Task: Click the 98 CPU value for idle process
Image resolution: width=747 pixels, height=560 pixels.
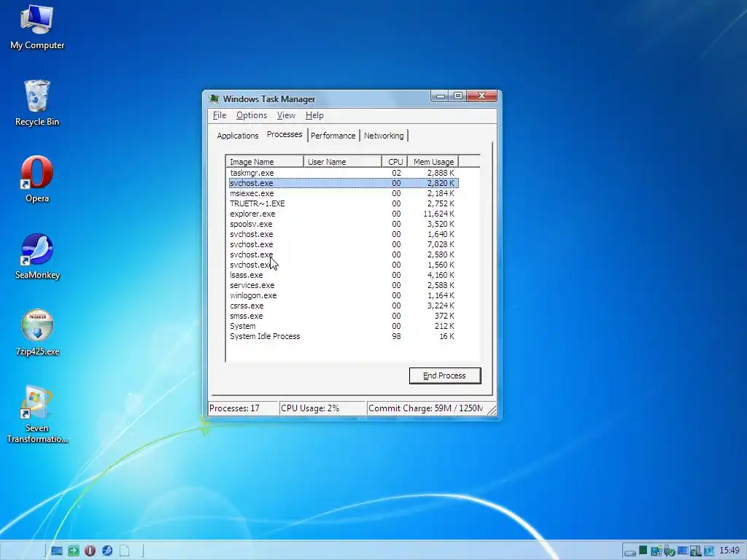Action: (396, 336)
